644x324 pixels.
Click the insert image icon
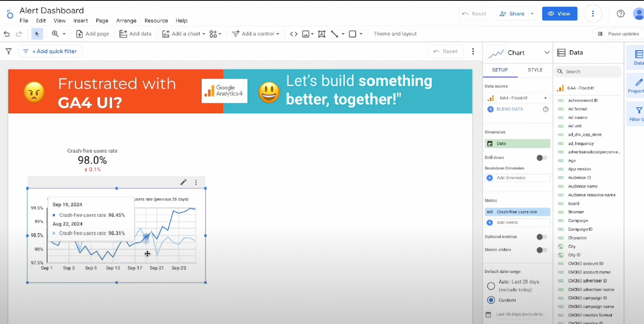[306, 34]
